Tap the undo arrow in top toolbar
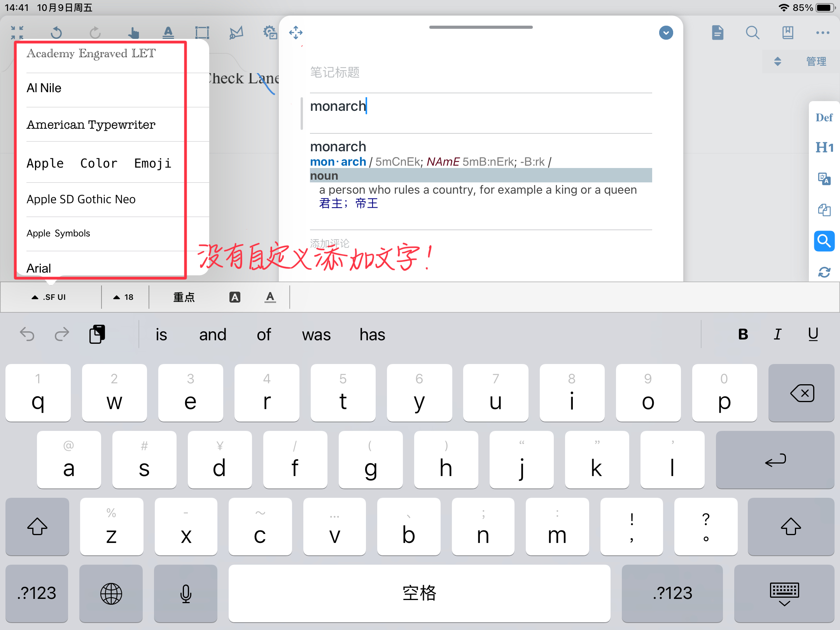Screen dimensions: 840x630 point(56,33)
